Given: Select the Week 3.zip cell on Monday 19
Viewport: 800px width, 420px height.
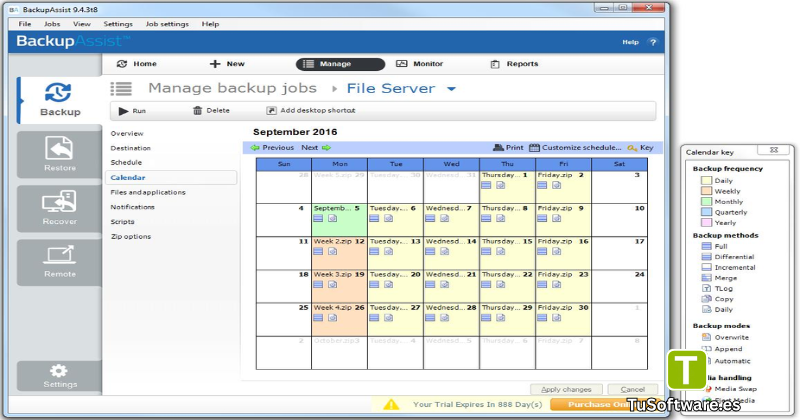Looking at the screenshot, I should coord(339,286).
